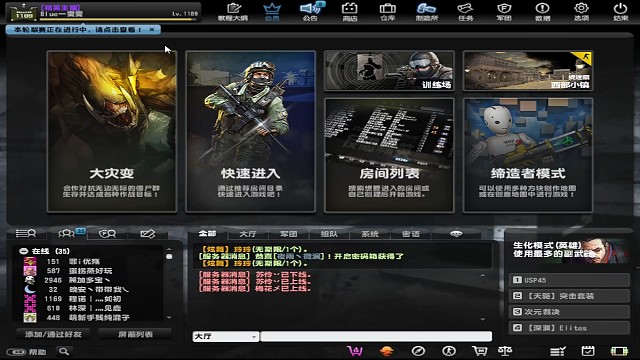The image size is (640, 360).
Task: Click the friend list scrollbar up arrow
Action: 169,249
